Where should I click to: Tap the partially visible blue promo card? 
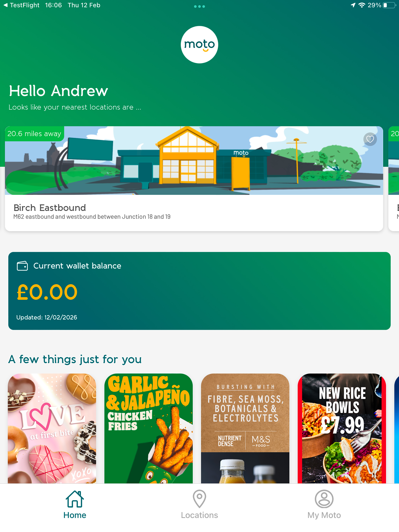(x=397, y=428)
